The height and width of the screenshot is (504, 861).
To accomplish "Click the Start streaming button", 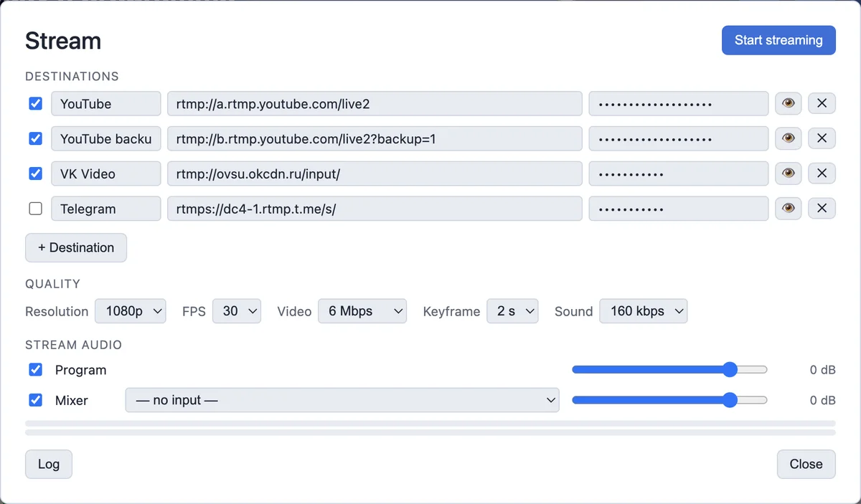I will 778,40.
